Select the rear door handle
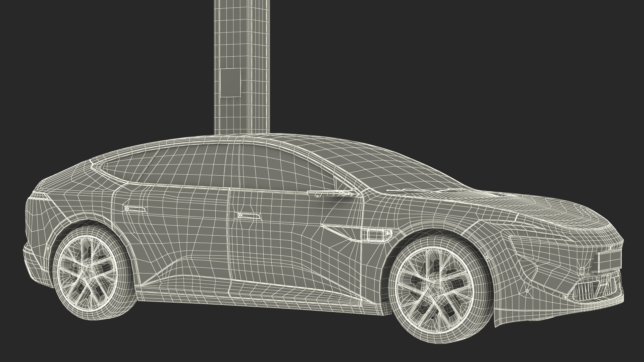The width and height of the screenshot is (644, 362). 136,209
